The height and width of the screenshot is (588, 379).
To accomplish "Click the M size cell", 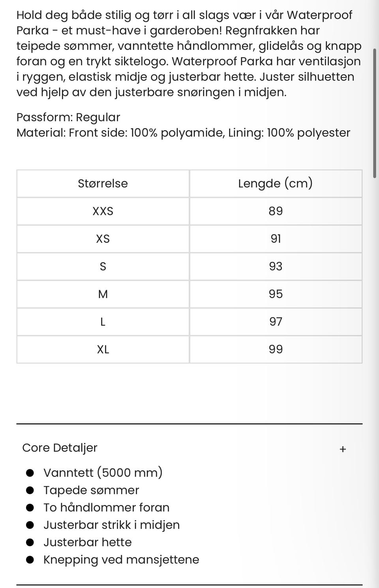I will point(103,294).
